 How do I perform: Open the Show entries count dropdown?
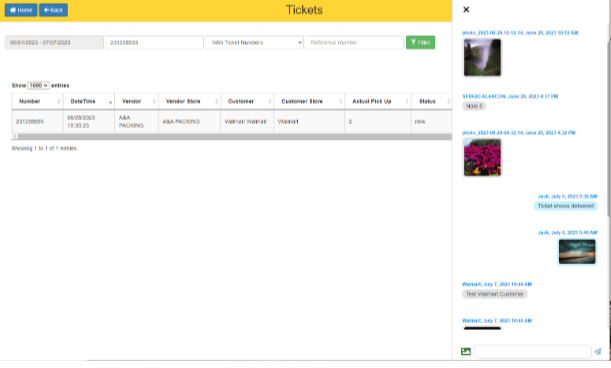coord(38,85)
